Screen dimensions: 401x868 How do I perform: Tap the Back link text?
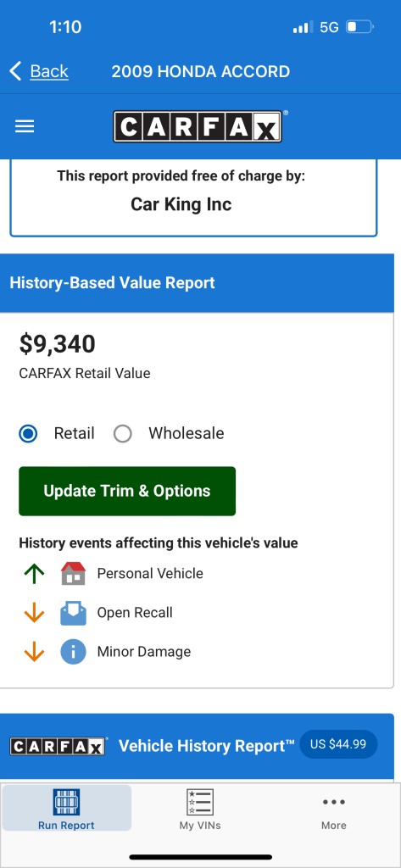click(x=49, y=71)
